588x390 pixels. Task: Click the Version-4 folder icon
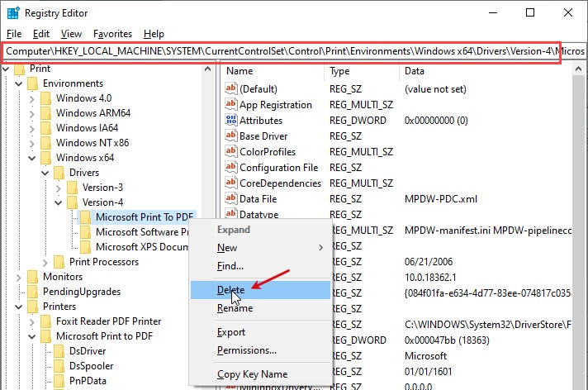click(72, 202)
